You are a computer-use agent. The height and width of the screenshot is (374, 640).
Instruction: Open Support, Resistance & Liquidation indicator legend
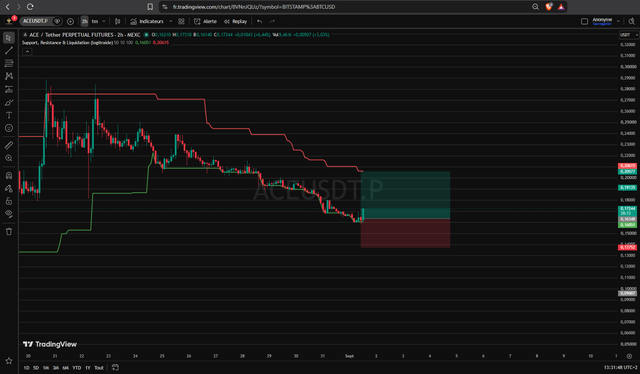tap(67, 42)
